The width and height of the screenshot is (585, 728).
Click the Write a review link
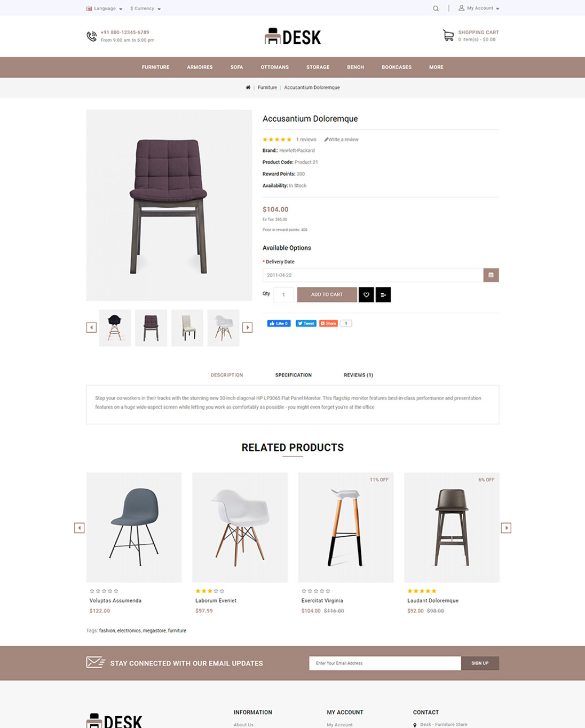click(342, 139)
